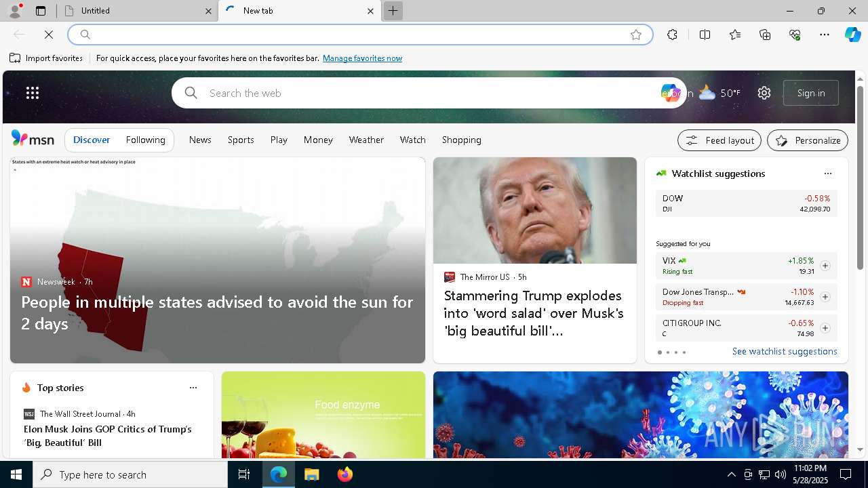
Task: Open the Extensions icon
Action: coord(672,35)
